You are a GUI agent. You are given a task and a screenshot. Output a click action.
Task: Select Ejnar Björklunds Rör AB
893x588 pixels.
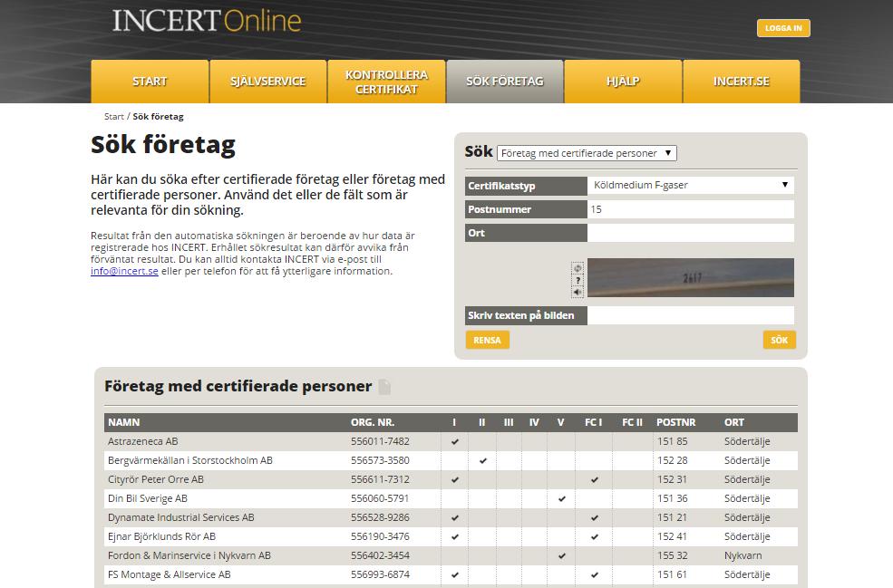(161, 536)
